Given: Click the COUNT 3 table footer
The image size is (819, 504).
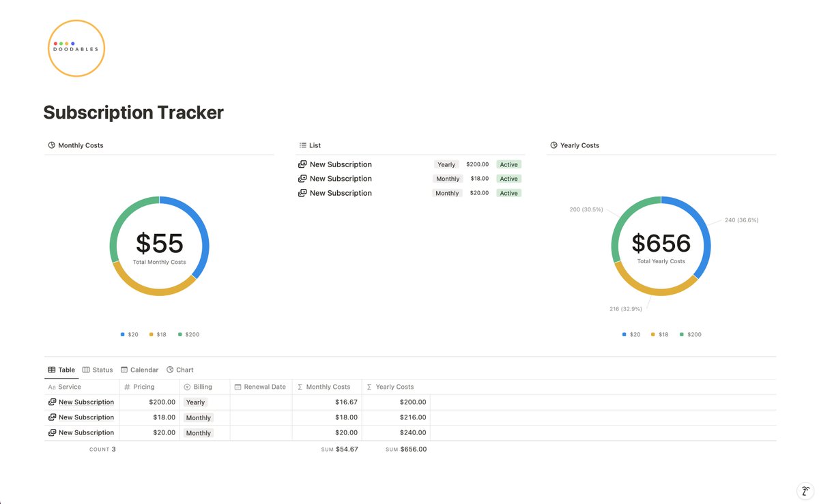Looking at the screenshot, I should 102,449.
